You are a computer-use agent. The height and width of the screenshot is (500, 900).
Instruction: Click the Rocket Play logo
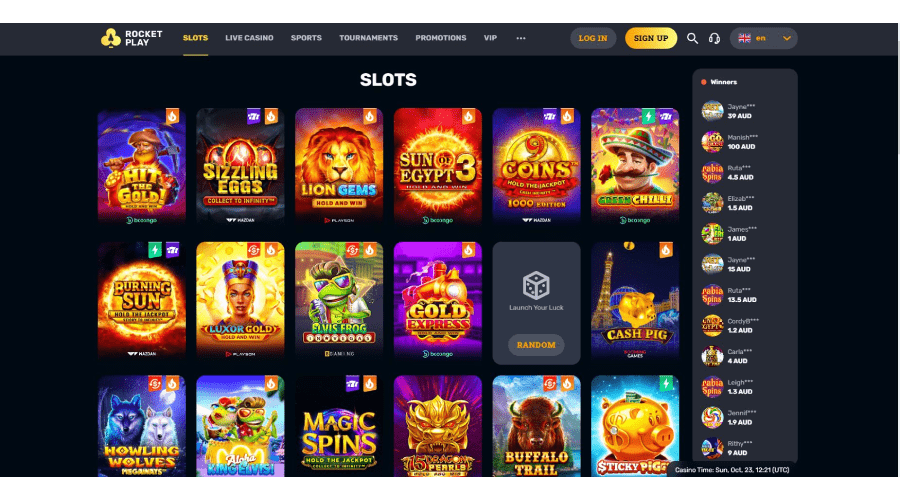(x=131, y=38)
